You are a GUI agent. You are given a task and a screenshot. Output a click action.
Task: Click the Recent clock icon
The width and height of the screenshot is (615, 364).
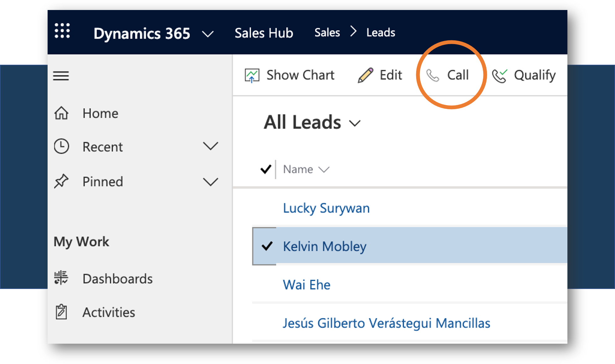coord(61,146)
